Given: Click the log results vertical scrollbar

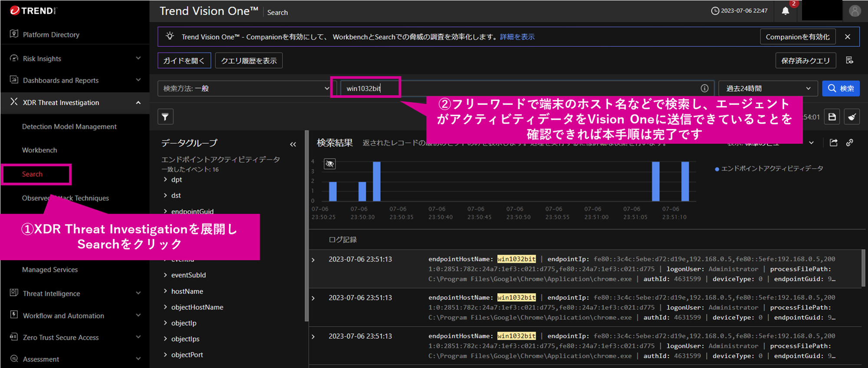Looking at the screenshot, I should pos(863,269).
